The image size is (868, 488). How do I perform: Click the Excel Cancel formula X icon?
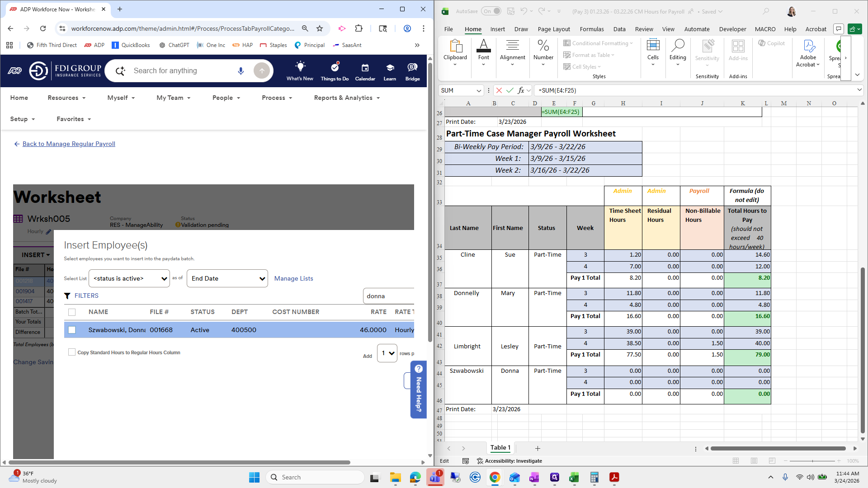click(x=499, y=90)
